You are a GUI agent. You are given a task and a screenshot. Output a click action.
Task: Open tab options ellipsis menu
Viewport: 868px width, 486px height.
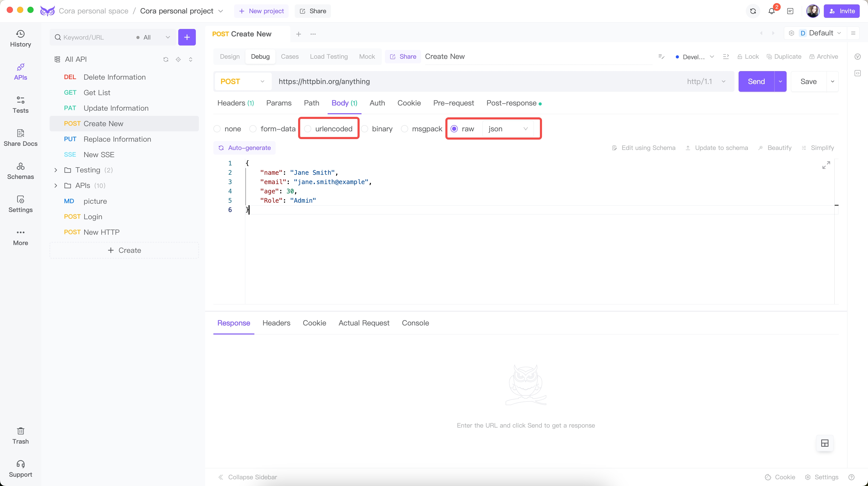313,34
